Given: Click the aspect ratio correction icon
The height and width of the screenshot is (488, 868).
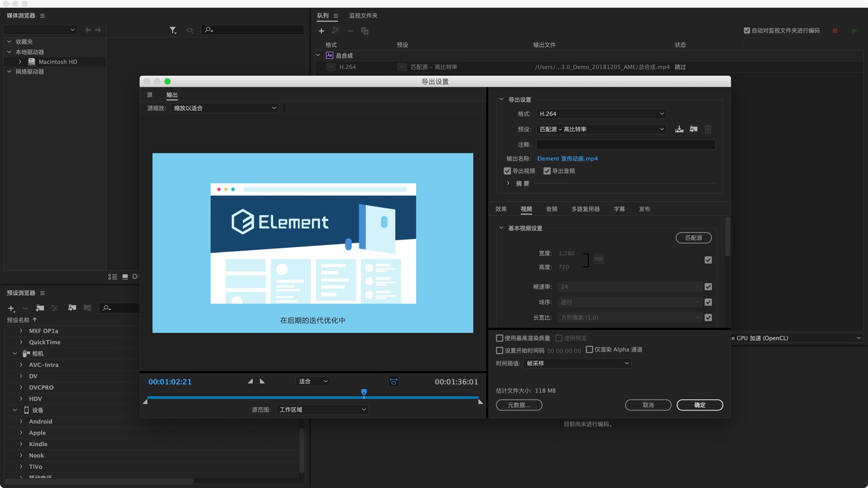Looking at the screenshot, I should [394, 382].
